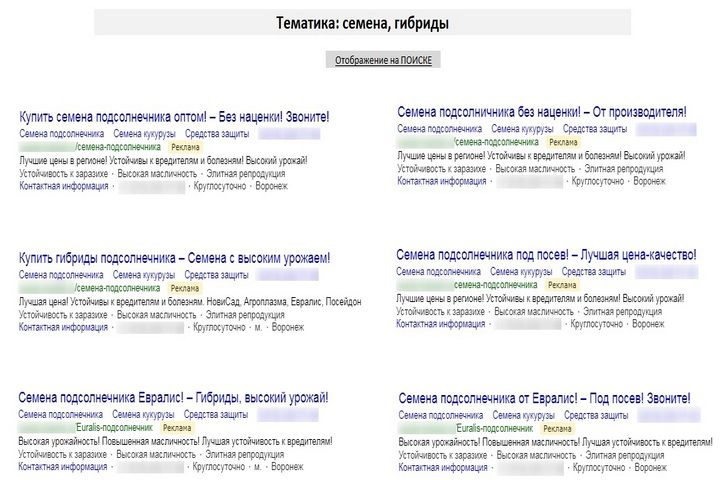This screenshot has width=720, height=480.
Task: Click "Семена кукурузы" under the "под посев! – Лучшая" ad
Action: 522,271
